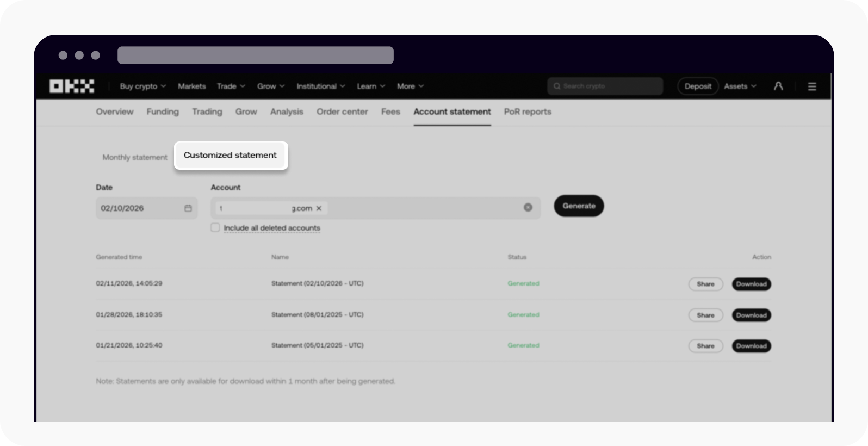Click name Statement (08/01/2025 - UTC)
The height and width of the screenshot is (446, 868).
pos(317,314)
